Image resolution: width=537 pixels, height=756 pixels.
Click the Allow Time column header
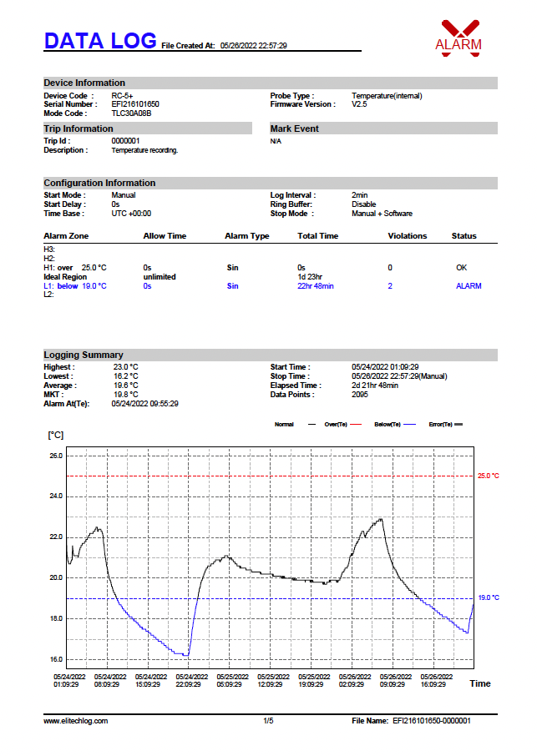pyautogui.click(x=165, y=236)
